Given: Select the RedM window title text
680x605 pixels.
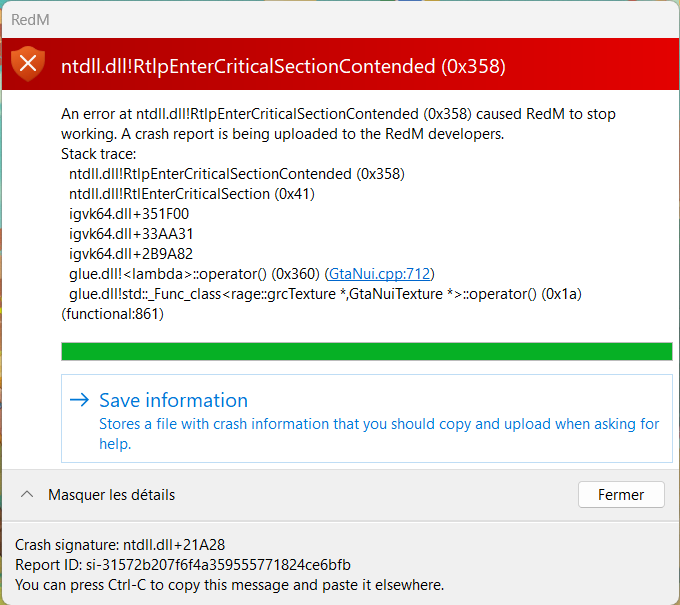Looking at the screenshot, I should (30, 20).
